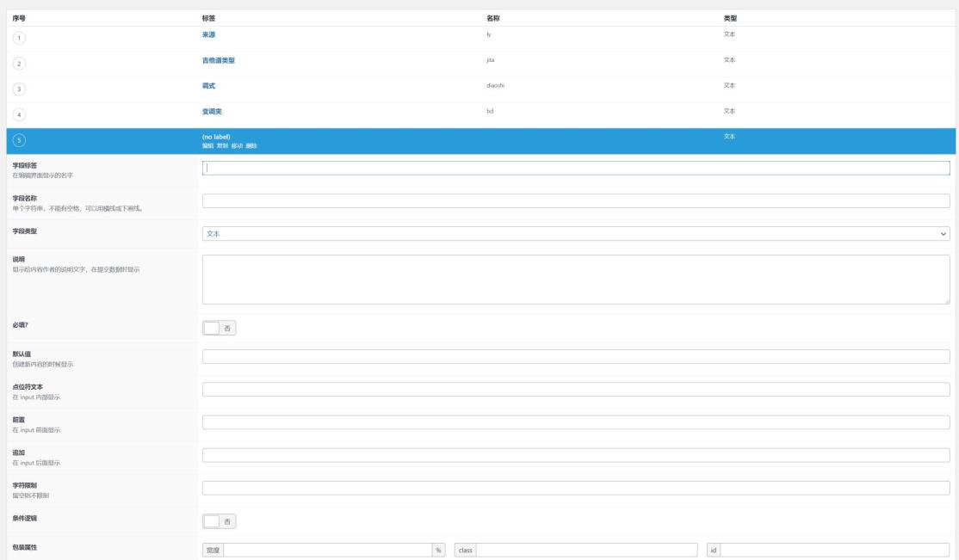Click the field name 'diaoshi'

tap(495, 85)
